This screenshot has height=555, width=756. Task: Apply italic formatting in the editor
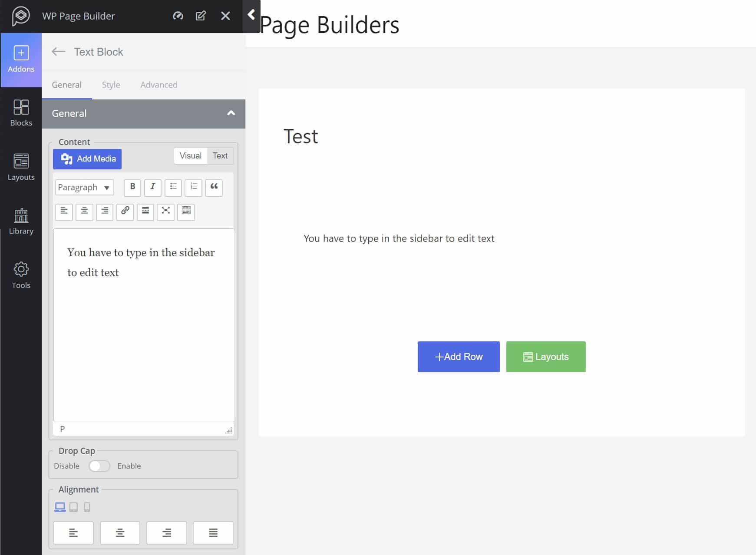152,187
